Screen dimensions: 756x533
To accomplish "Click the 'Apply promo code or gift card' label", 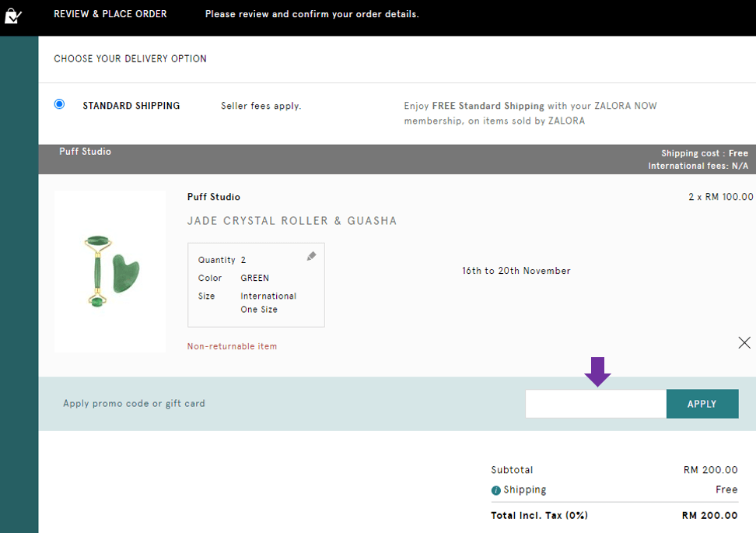I will (x=134, y=403).
